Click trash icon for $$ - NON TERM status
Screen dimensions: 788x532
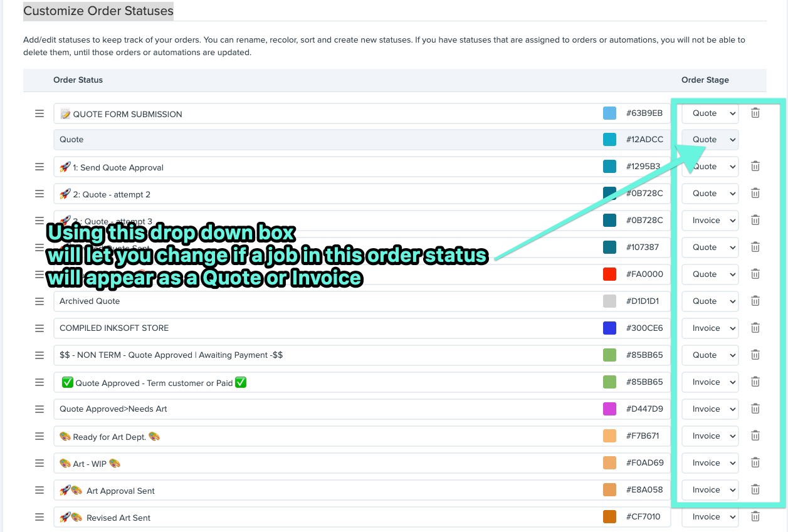(755, 355)
